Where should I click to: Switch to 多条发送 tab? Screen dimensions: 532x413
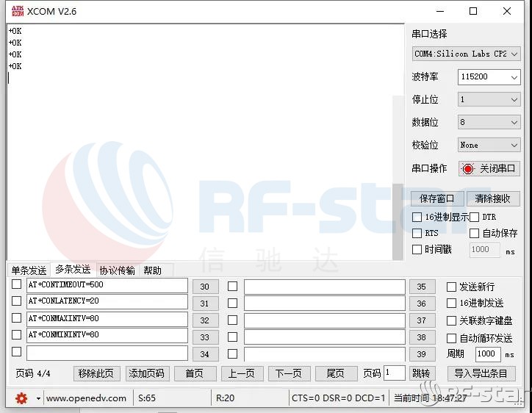point(73,270)
